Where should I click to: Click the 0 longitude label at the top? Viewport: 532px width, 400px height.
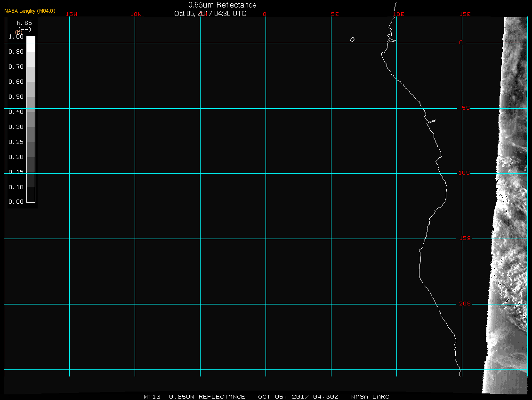(x=265, y=14)
